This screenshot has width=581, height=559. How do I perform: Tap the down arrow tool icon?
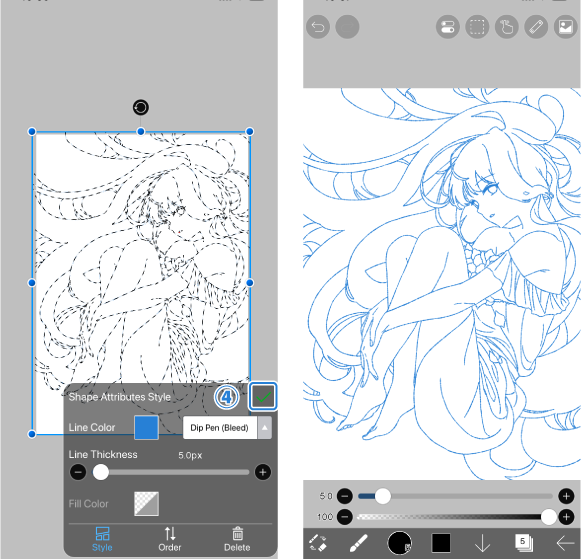tap(482, 543)
